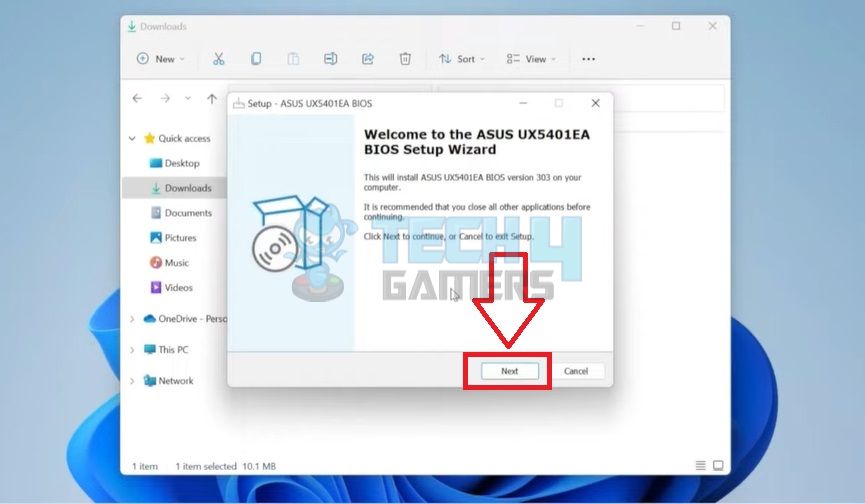Click the Paste icon in File Explorer toolbar
Image resolution: width=865 pixels, height=504 pixels.
click(293, 59)
